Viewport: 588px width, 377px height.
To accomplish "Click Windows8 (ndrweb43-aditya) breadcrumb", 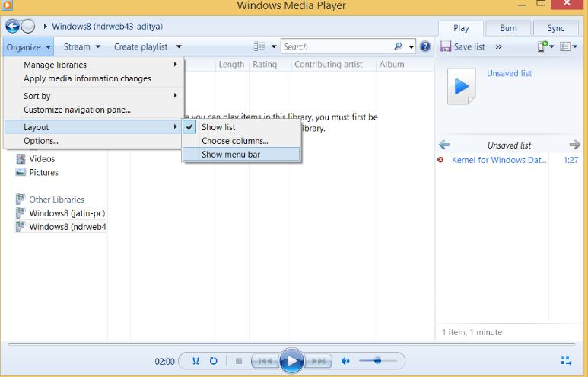I will point(107,27).
